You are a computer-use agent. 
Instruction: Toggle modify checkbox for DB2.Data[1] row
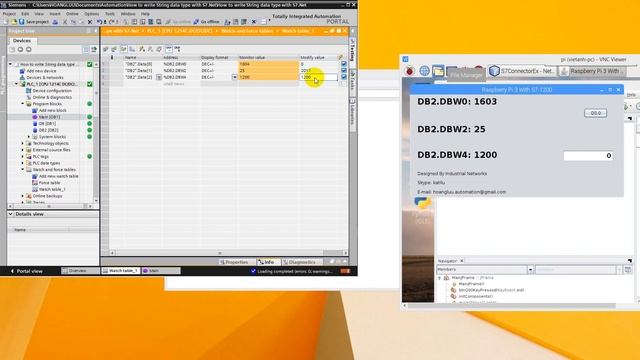344,71
